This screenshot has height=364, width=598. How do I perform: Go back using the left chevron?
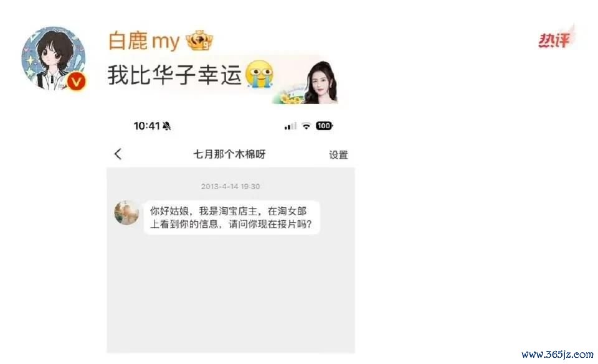pyautogui.click(x=118, y=154)
